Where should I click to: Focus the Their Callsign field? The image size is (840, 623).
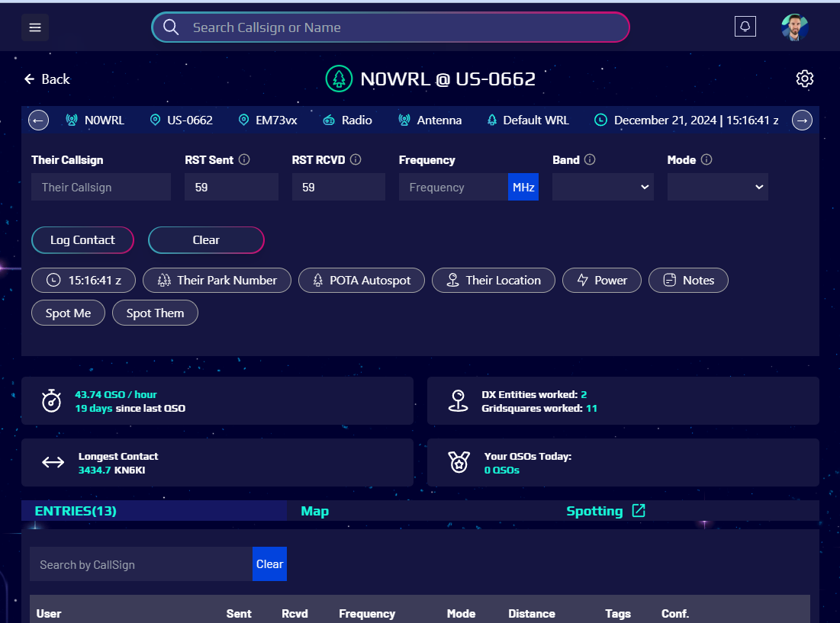pos(101,187)
